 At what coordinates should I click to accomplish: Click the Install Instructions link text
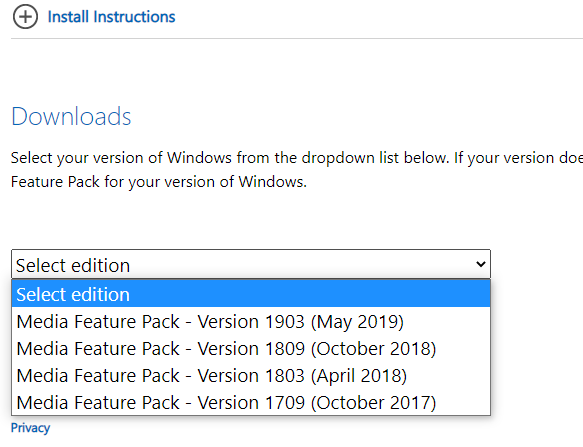[x=111, y=17]
